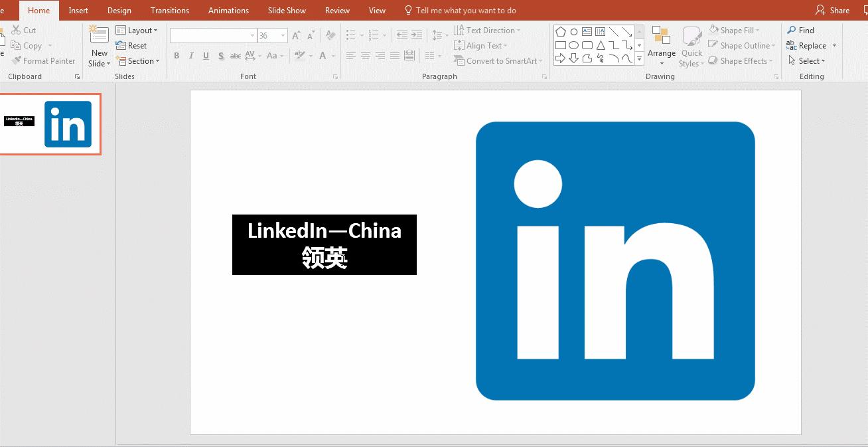Open the Font Color picker

pyautogui.click(x=327, y=56)
